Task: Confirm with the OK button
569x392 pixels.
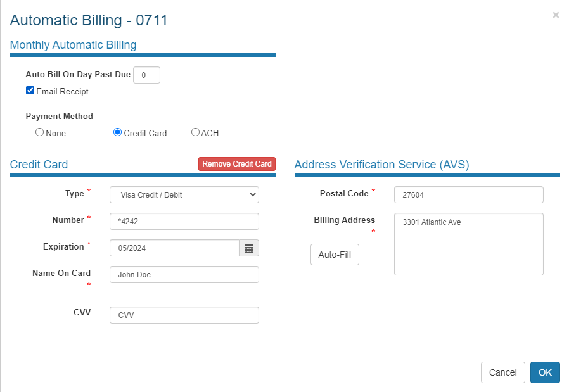Action: 545,372
